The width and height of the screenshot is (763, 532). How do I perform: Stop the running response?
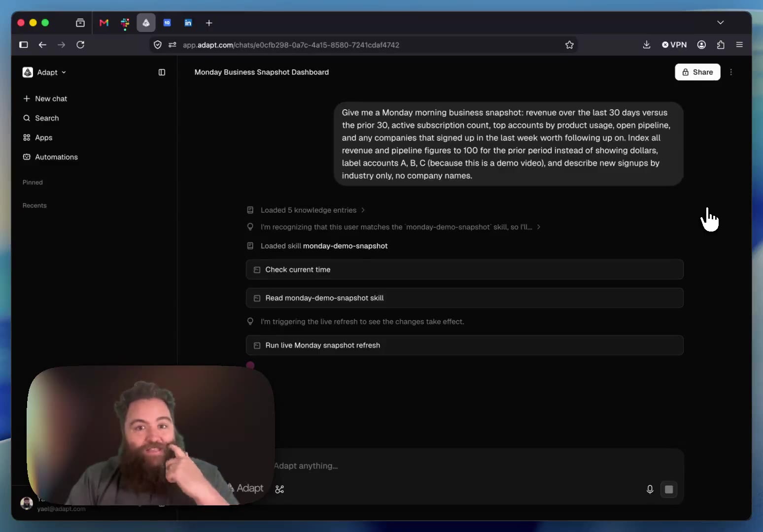[669, 489]
